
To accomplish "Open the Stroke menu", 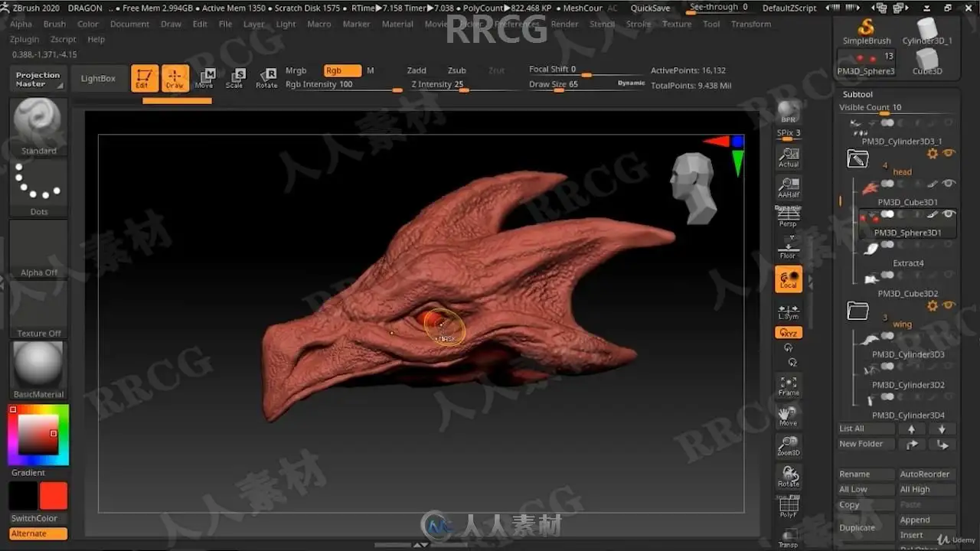I will click(639, 24).
